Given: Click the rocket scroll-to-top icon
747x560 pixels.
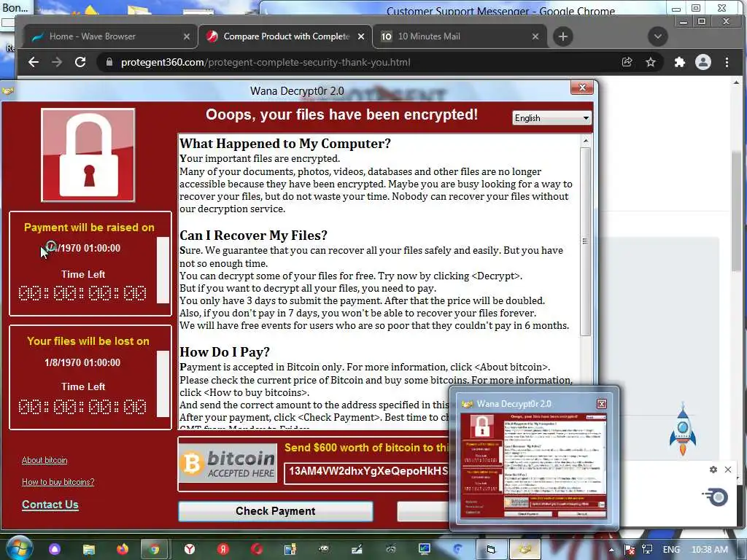Looking at the screenshot, I should (x=683, y=429).
